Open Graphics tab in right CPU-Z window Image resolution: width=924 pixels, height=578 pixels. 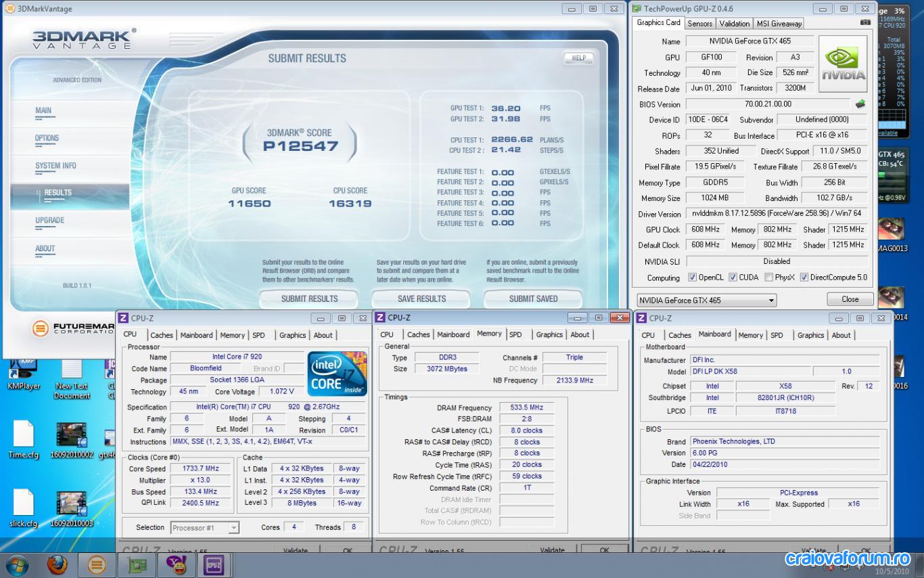point(810,335)
